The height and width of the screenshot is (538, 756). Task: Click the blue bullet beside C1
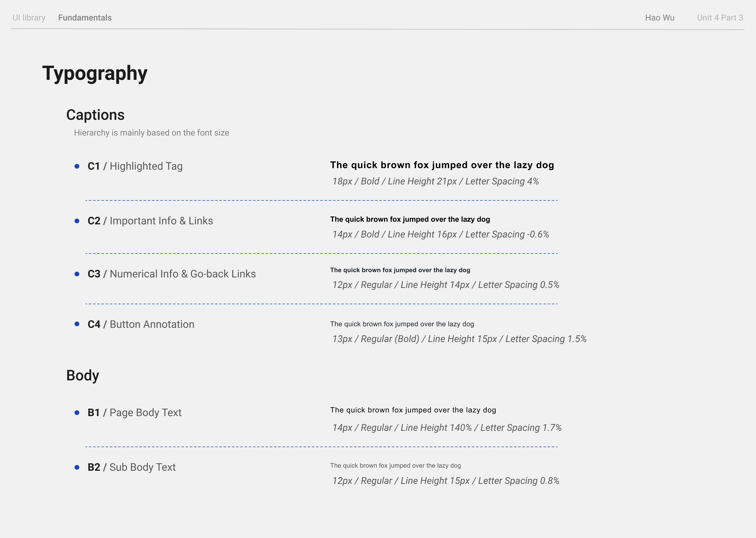click(77, 166)
